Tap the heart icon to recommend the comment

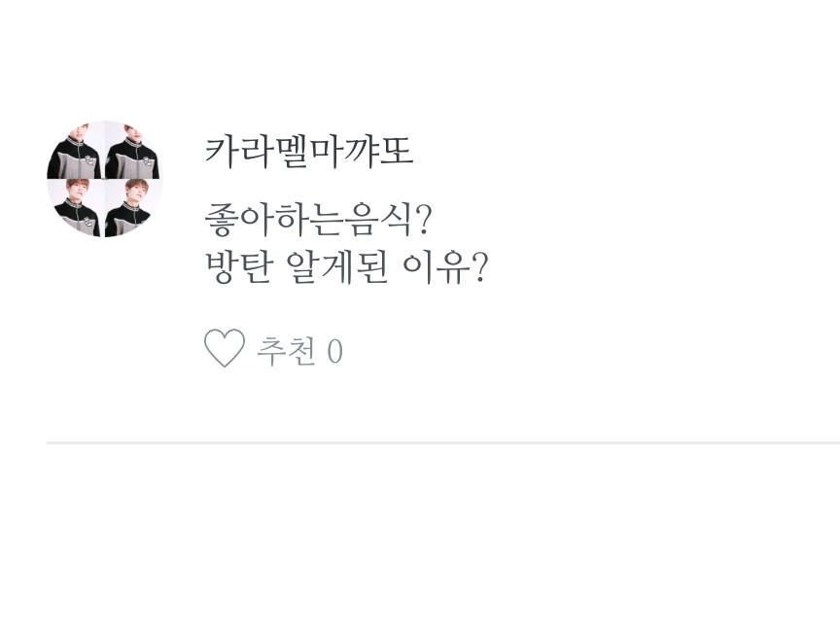pos(225,349)
